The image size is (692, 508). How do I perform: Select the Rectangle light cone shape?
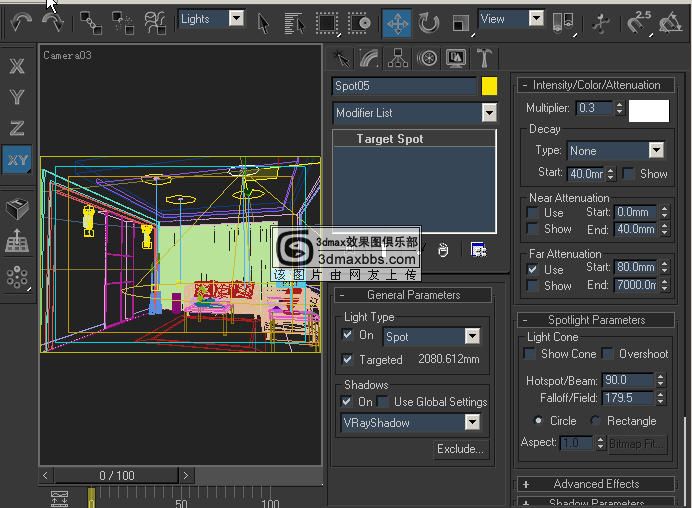coord(595,421)
